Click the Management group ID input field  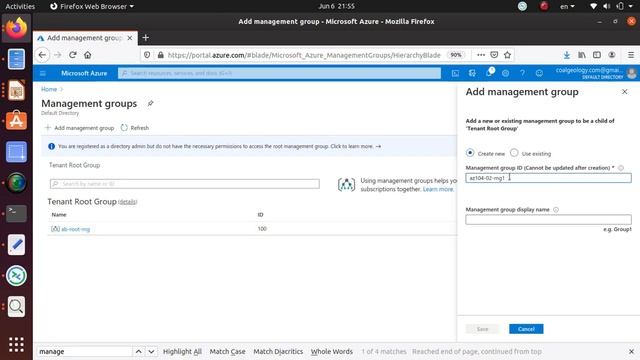pyautogui.click(x=548, y=178)
